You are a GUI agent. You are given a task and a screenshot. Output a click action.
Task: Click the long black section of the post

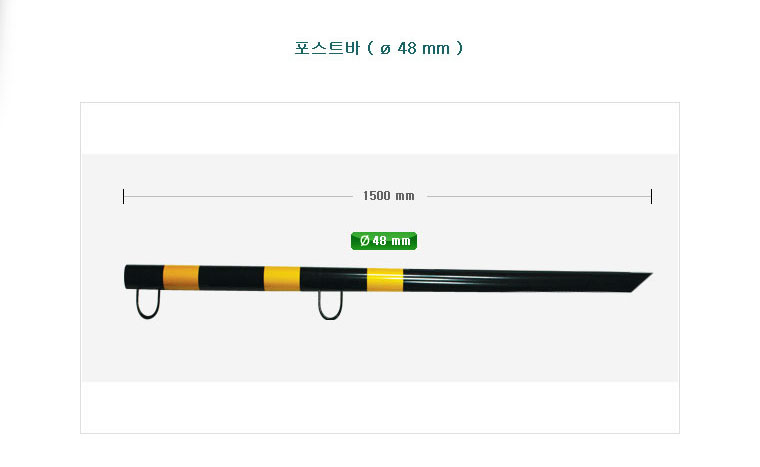tap(516, 281)
